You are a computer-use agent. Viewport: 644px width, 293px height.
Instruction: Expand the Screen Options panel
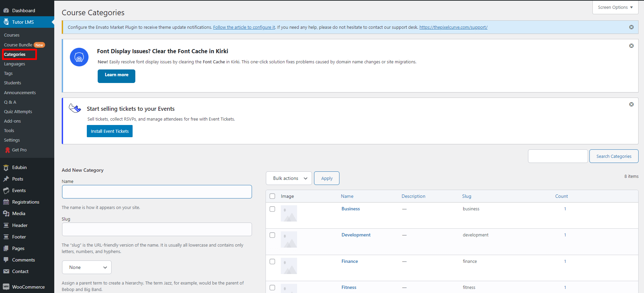pos(615,7)
